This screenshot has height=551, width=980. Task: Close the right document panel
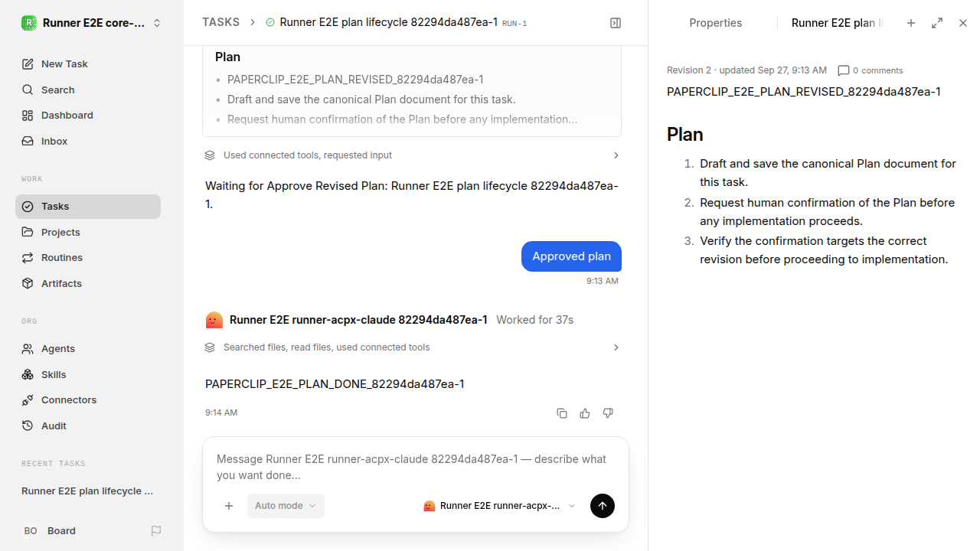tap(963, 23)
